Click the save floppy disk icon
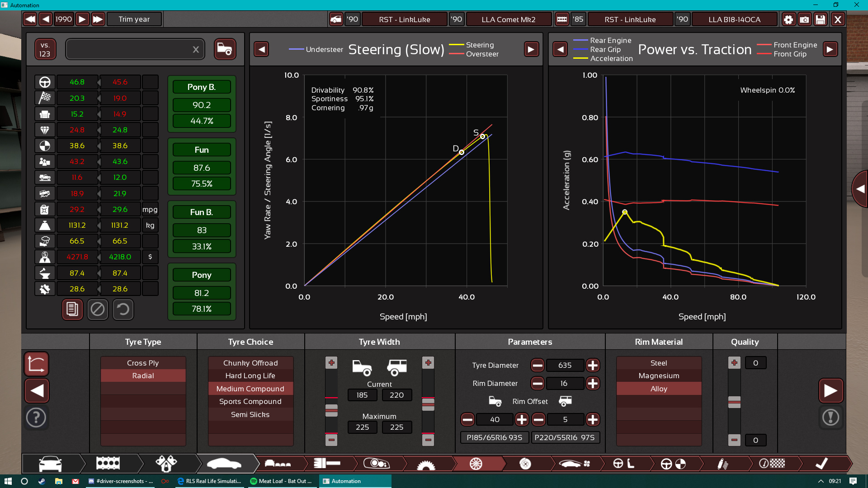The height and width of the screenshot is (488, 868). coord(821,19)
